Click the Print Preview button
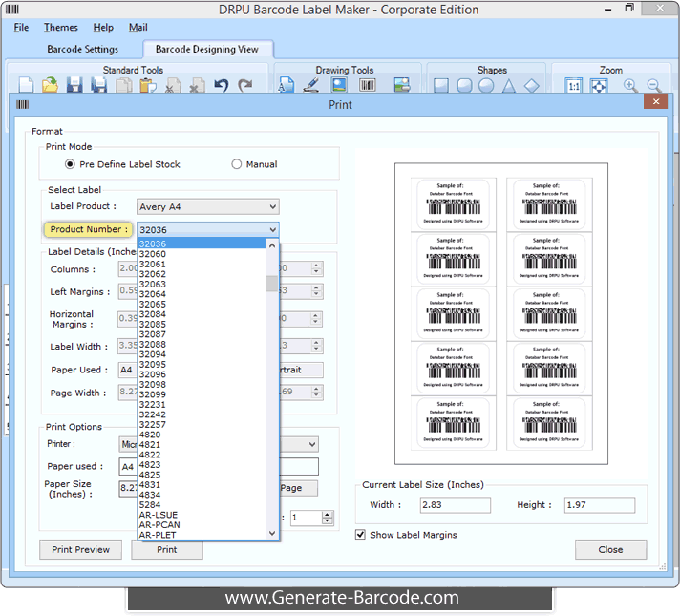Viewport: 680px width, 616px height. pyautogui.click(x=80, y=550)
